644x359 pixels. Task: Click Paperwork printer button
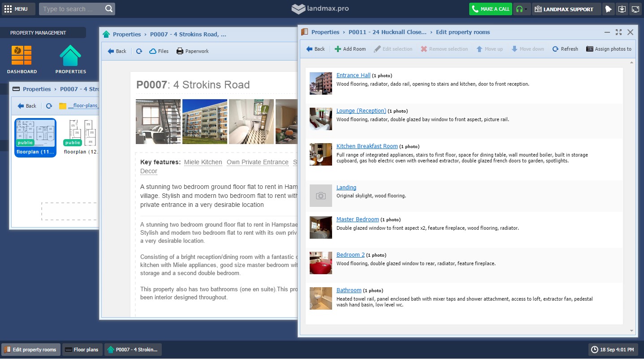(x=193, y=51)
